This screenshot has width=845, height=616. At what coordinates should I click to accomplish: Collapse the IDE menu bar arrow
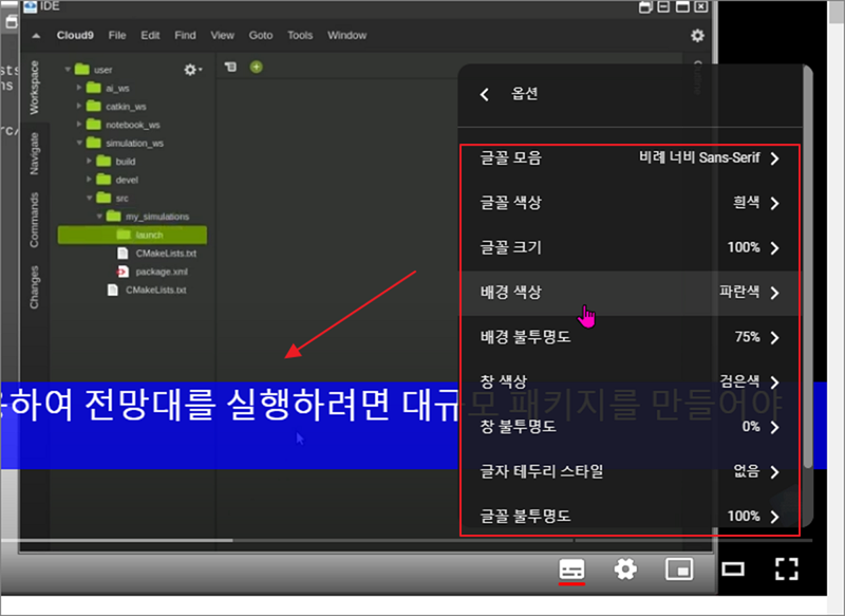coord(36,36)
